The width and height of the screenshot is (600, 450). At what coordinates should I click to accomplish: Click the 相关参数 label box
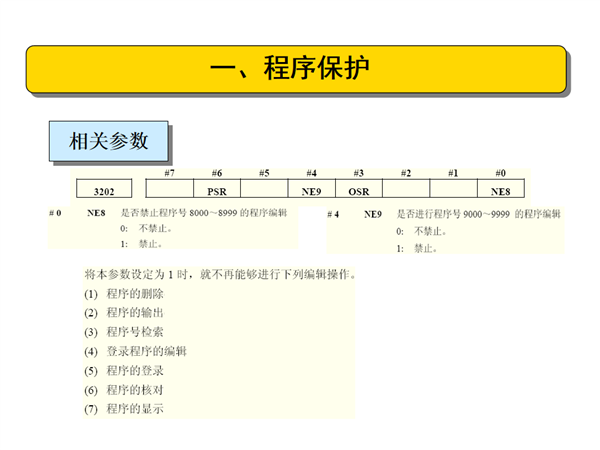click(x=108, y=141)
